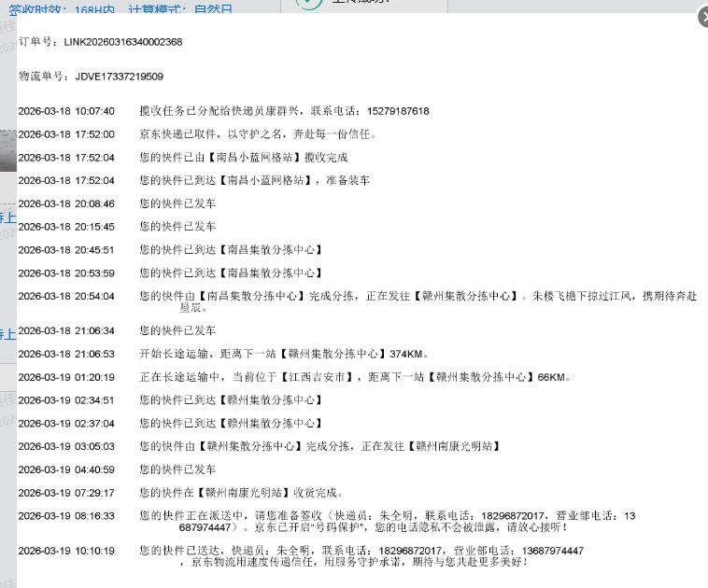This screenshot has width=708, height=588.
Task: Click the green upload success checkmark icon
Action: tap(308, 3)
